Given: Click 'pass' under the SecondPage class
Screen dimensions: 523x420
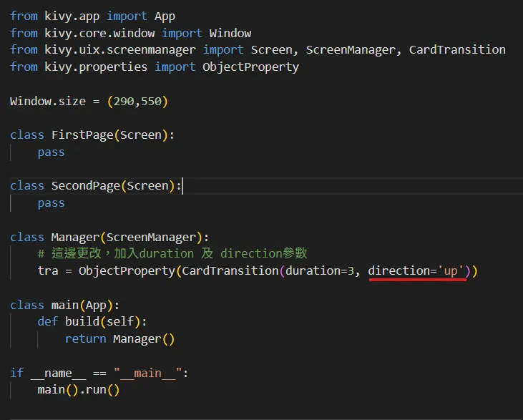Looking at the screenshot, I should point(51,202).
